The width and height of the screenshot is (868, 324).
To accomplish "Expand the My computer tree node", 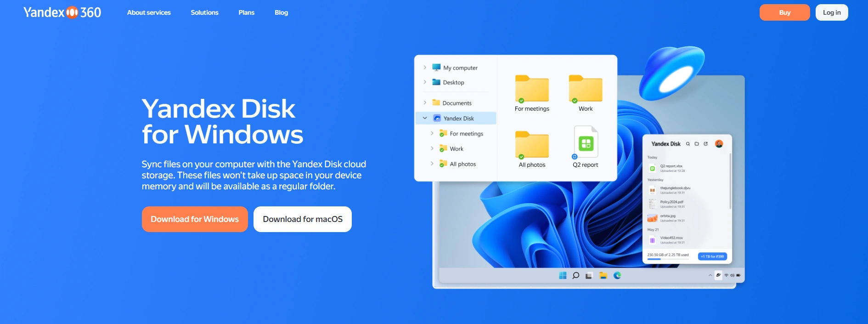I will (425, 68).
